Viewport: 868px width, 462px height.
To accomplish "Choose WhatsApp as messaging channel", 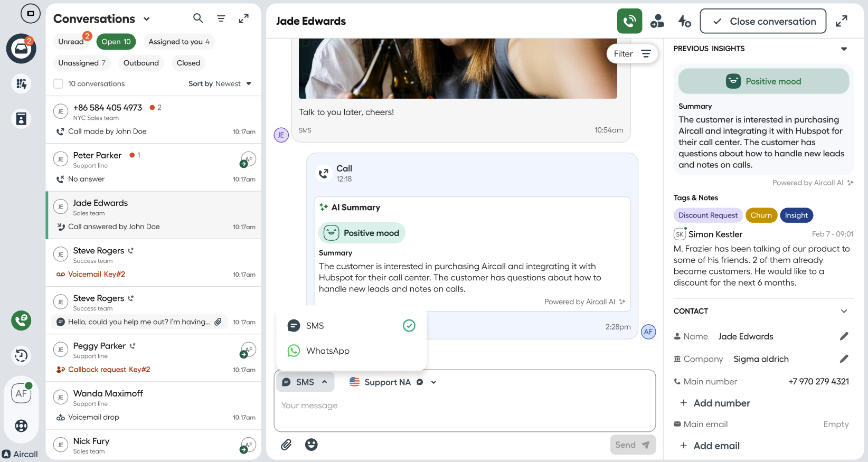I will coord(351,351).
